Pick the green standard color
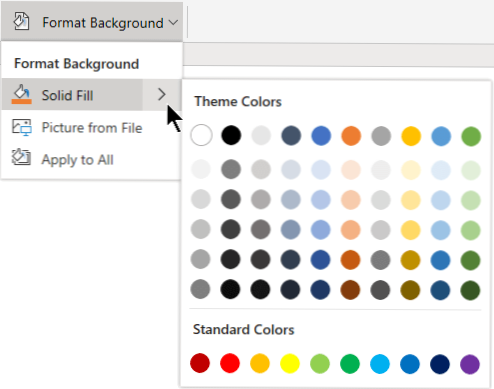The image size is (494, 389). pos(350,364)
